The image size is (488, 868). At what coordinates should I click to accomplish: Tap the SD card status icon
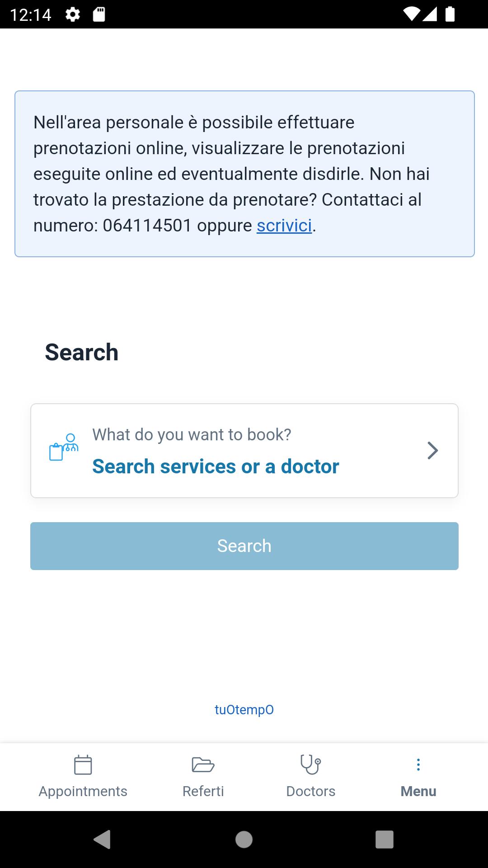pos(99,14)
